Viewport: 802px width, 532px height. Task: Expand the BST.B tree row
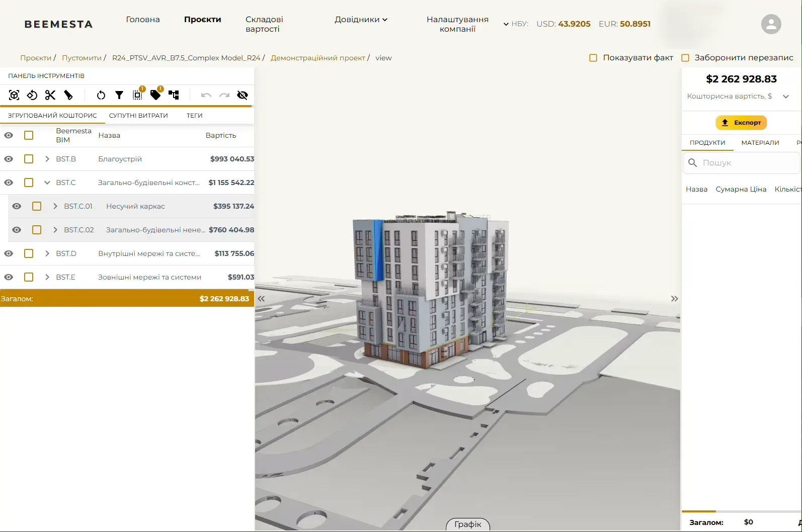pos(47,159)
